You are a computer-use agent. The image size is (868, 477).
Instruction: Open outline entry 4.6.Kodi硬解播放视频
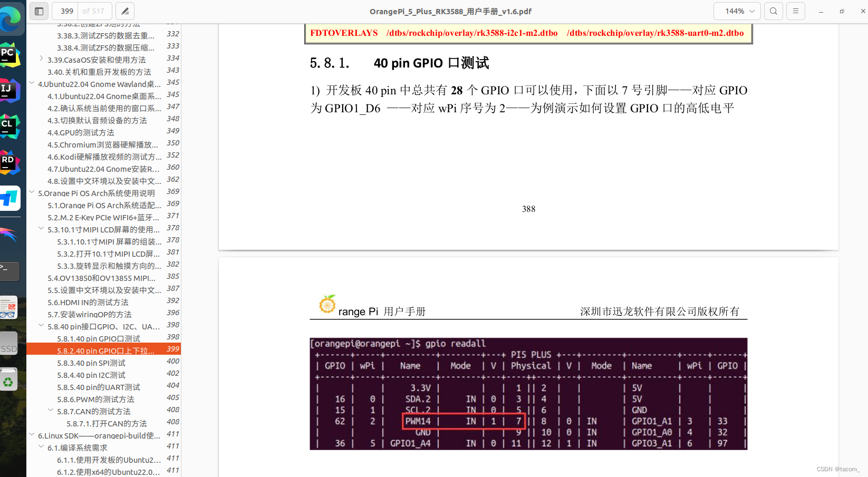(x=104, y=157)
